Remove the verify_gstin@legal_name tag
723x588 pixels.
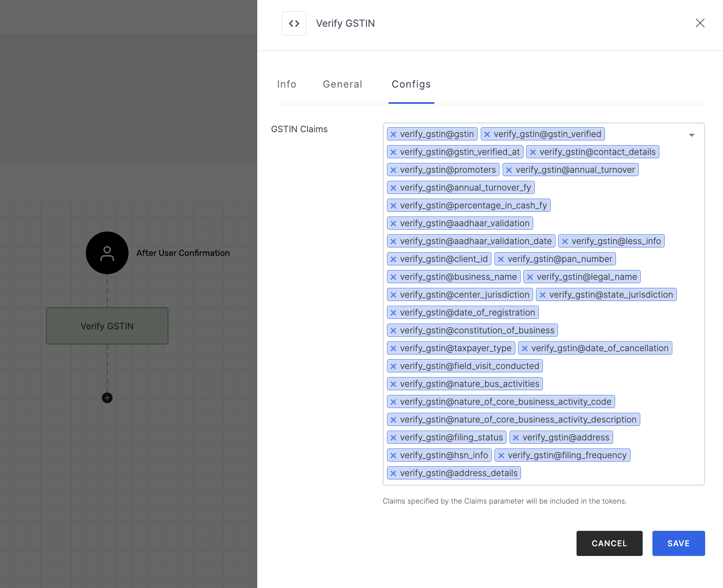pos(530,277)
